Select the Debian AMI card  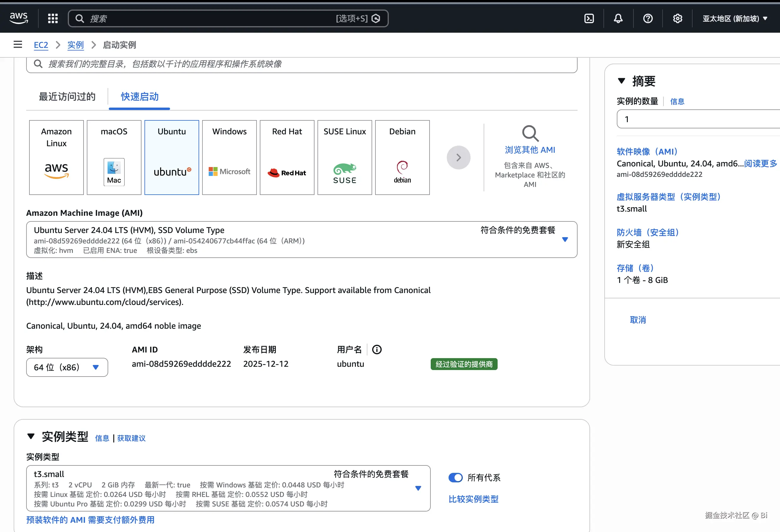coord(402,157)
